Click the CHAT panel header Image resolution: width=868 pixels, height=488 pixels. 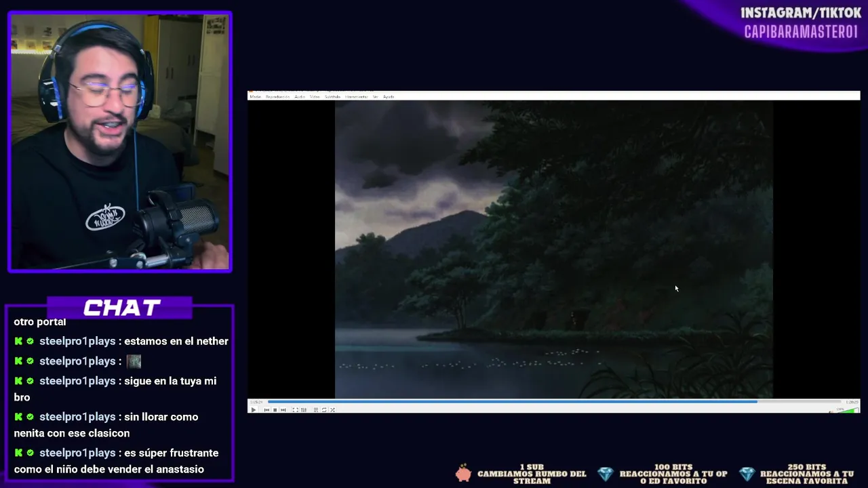121,308
